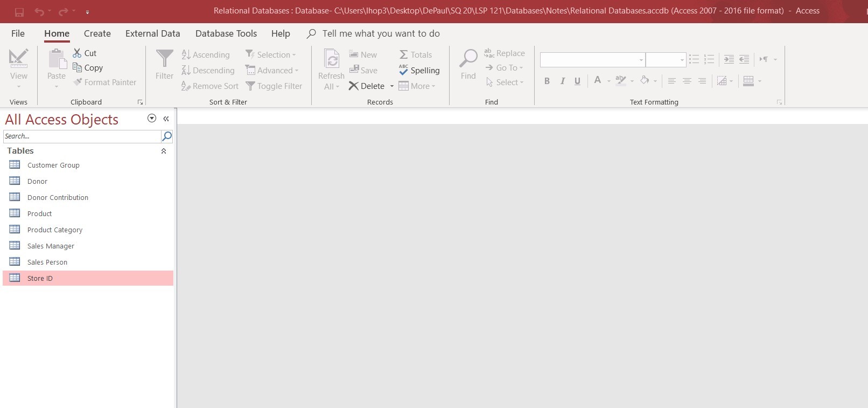
Task: Click Remove Sort
Action: (x=210, y=86)
